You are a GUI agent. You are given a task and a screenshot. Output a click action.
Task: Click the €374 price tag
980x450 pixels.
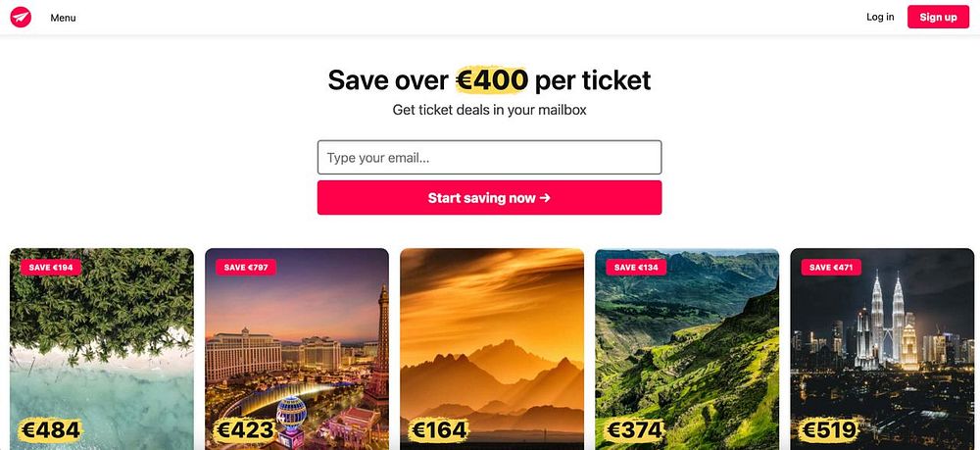click(635, 429)
